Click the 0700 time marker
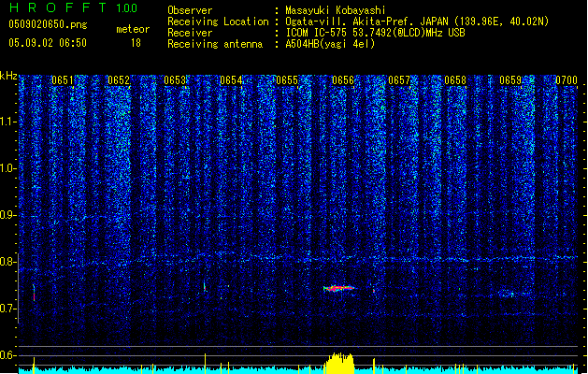This screenshot has width=588, height=374. (566, 80)
